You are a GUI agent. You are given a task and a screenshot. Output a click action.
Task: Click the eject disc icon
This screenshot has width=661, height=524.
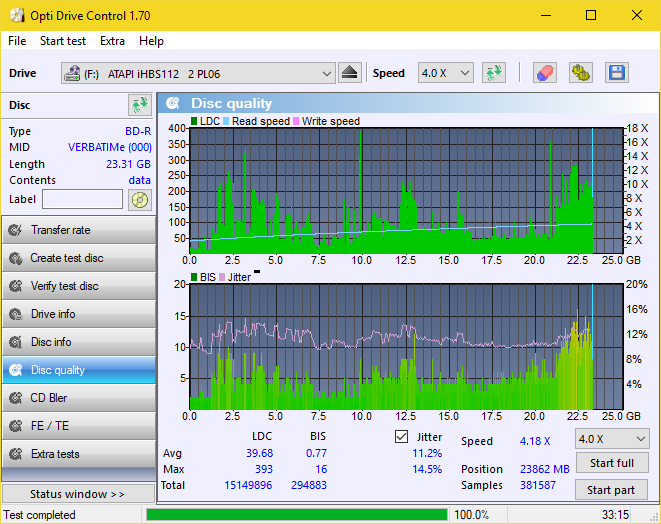click(349, 73)
